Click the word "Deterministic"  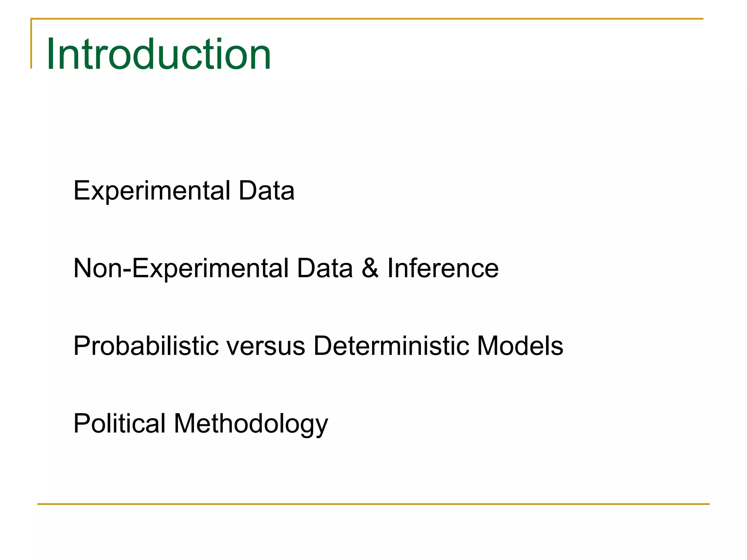pos(391,346)
